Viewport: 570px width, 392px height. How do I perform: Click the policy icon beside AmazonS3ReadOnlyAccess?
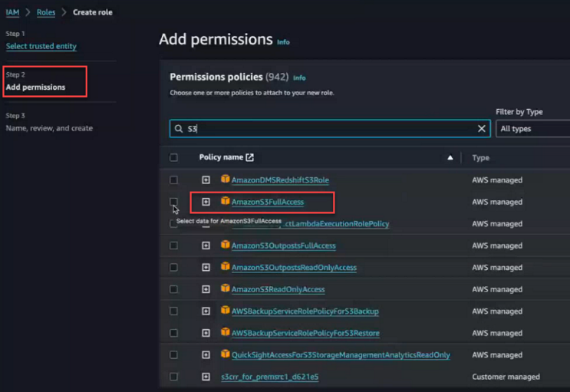pos(226,288)
